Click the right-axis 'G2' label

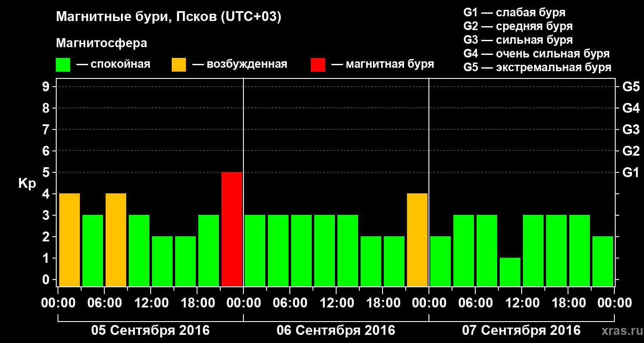(x=631, y=151)
